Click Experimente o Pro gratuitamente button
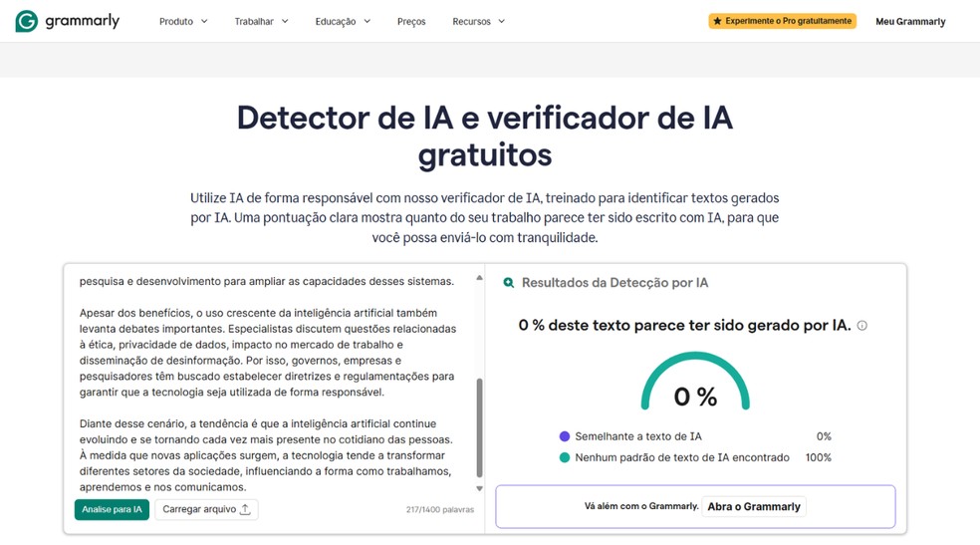This screenshot has height=545, width=980. point(782,21)
